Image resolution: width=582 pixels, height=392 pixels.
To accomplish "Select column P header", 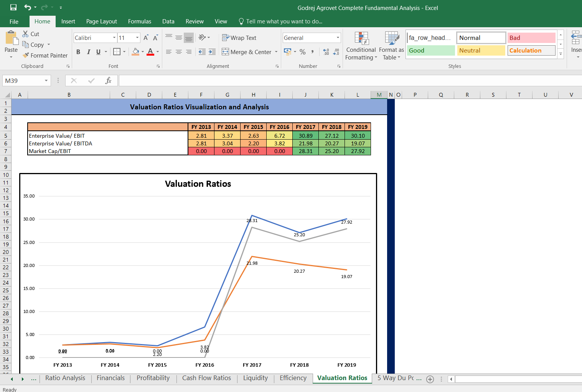I will [x=415, y=95].
